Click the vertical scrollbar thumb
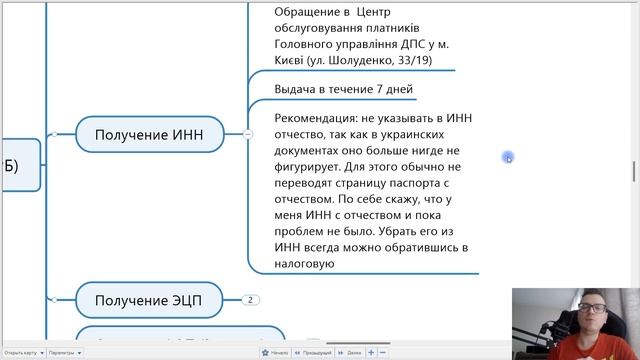This screenshot has width=640, height=360. point(634,171)
